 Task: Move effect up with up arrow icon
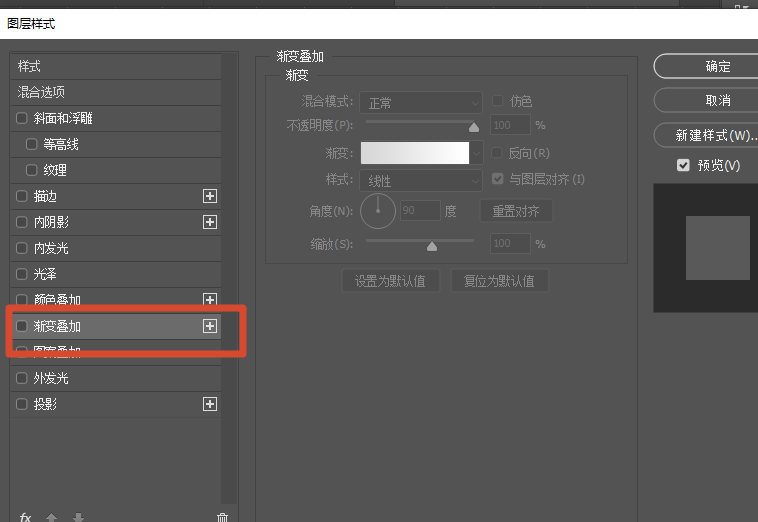[51, 518]
